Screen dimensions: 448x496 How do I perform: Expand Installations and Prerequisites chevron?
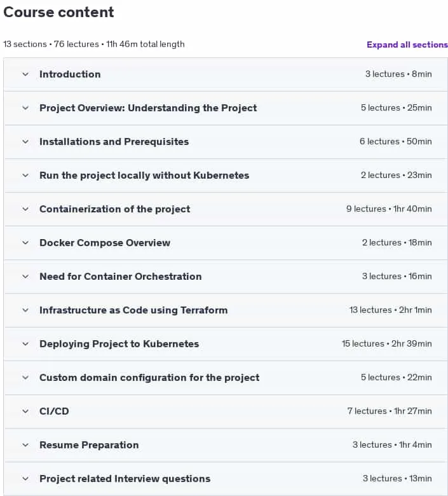pyautogui.click(x=25, y=142)
